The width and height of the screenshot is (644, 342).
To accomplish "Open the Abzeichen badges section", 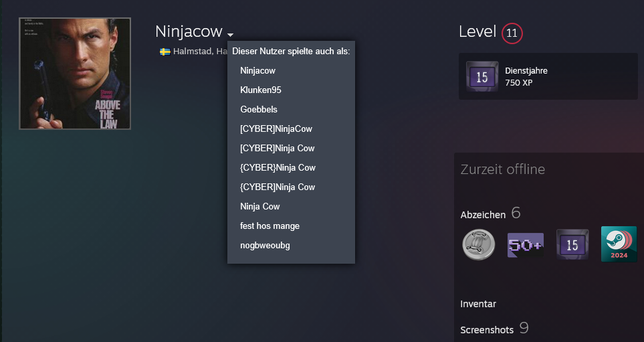I will pos(483,214).
